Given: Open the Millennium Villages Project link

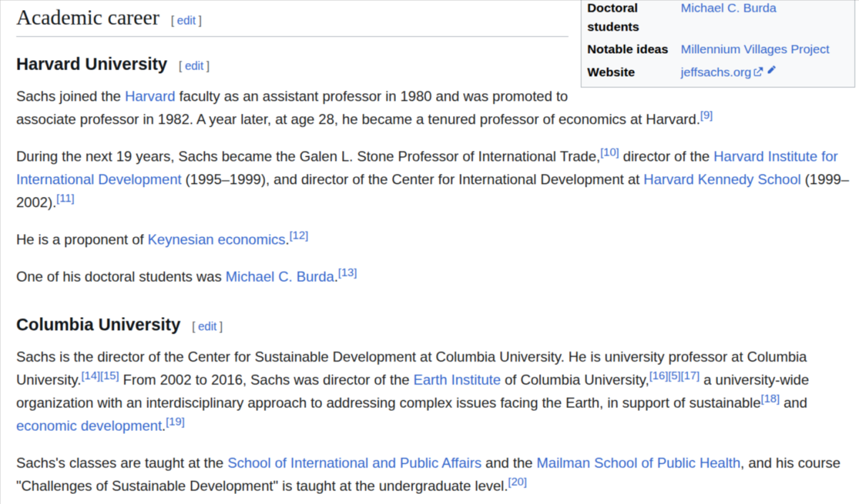Looking at the screenshot, I should tap(754, 49).
